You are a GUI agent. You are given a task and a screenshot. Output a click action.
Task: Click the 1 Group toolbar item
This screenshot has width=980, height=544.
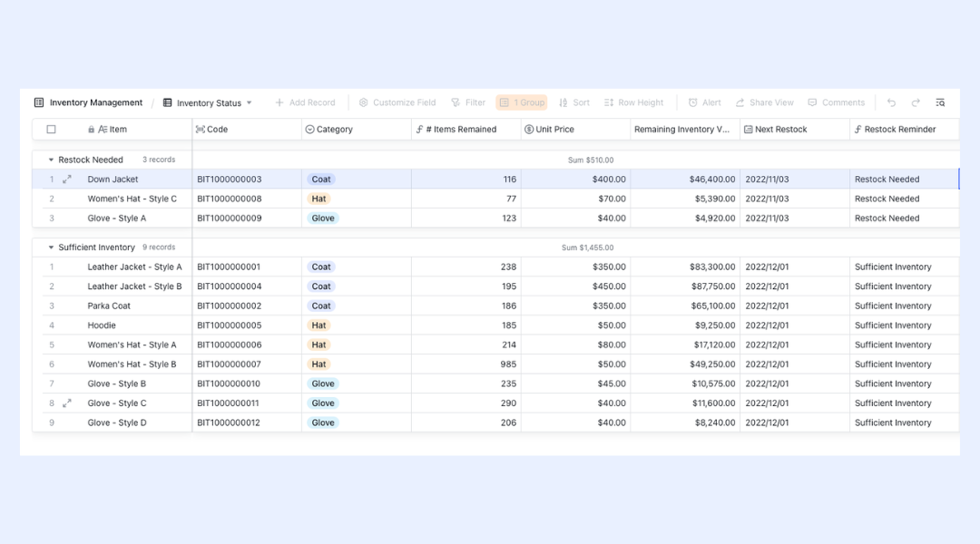click(522, 102)
